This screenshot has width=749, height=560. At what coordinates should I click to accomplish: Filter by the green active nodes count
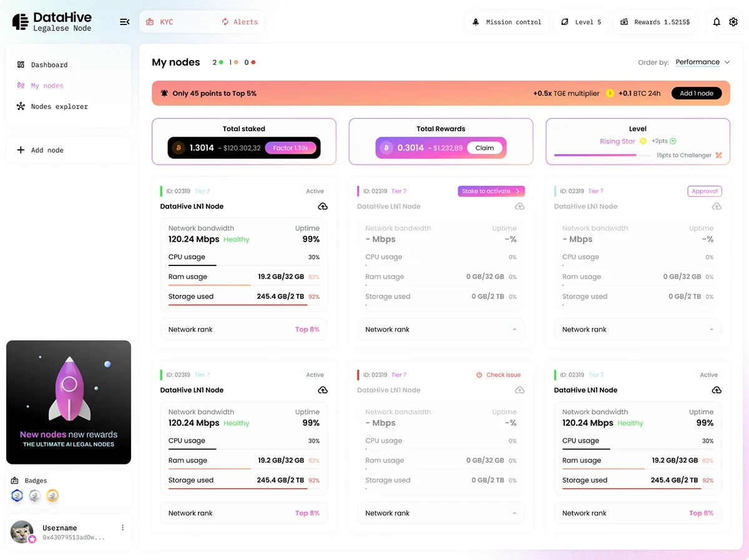[x=218, y=62]
